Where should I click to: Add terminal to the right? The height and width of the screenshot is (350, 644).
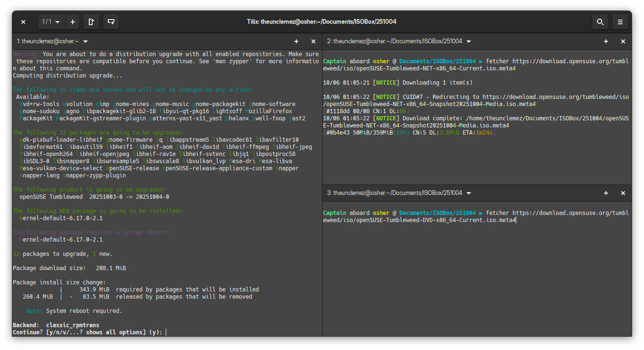[x=91, y=22]
